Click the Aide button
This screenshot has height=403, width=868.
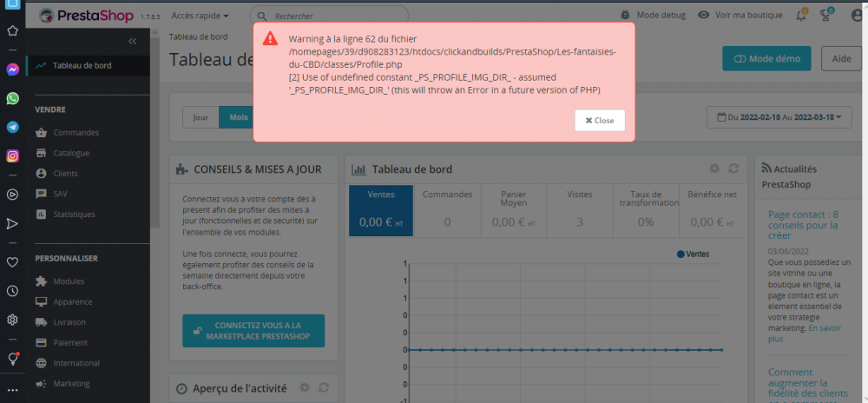tap(841, 59)
